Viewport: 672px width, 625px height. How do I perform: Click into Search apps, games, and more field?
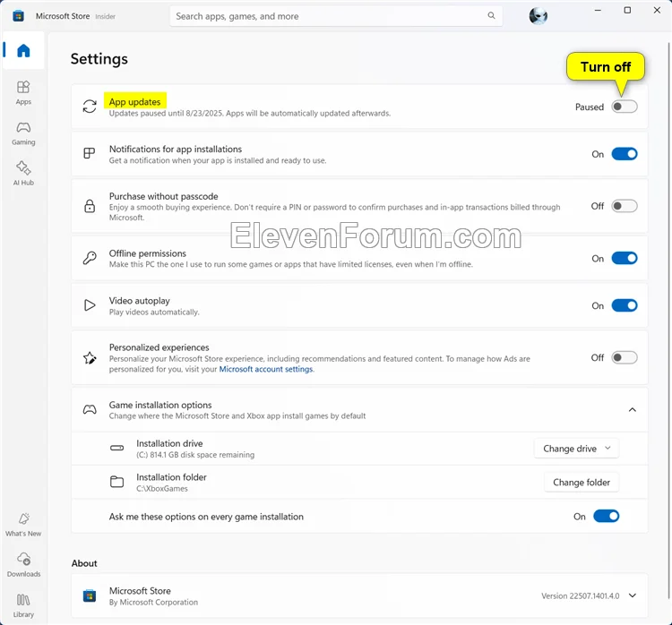click(x=336, y=16)
